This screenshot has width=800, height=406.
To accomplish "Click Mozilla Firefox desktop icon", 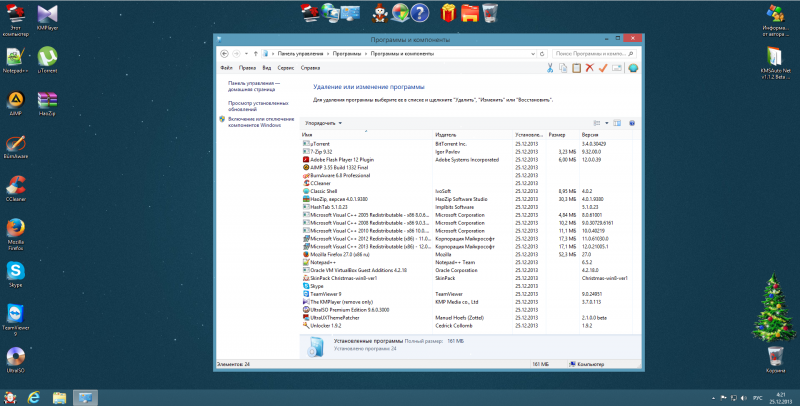I will point(15,234).
